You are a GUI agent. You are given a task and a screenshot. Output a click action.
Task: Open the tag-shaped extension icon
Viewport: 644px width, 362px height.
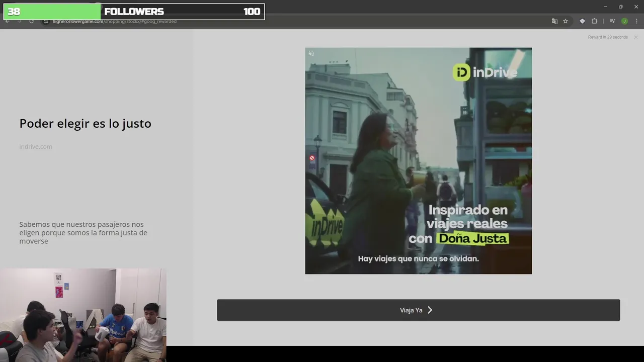[582, 21]
